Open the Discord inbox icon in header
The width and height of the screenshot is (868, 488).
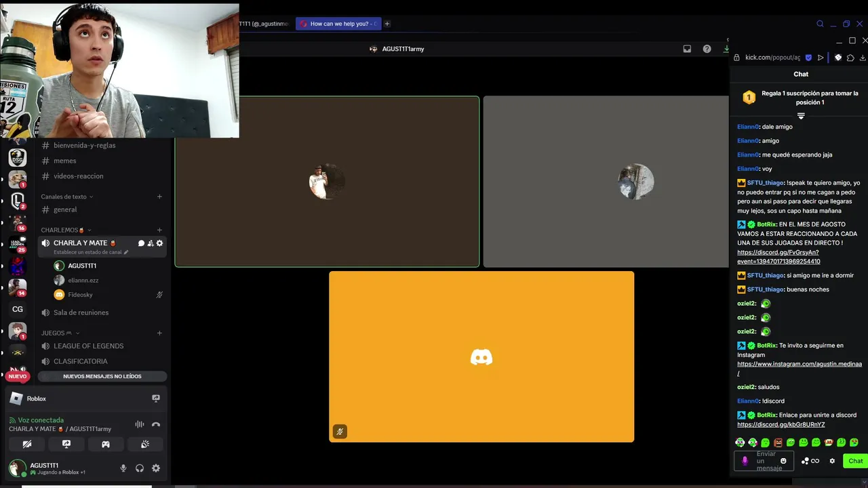687,49
